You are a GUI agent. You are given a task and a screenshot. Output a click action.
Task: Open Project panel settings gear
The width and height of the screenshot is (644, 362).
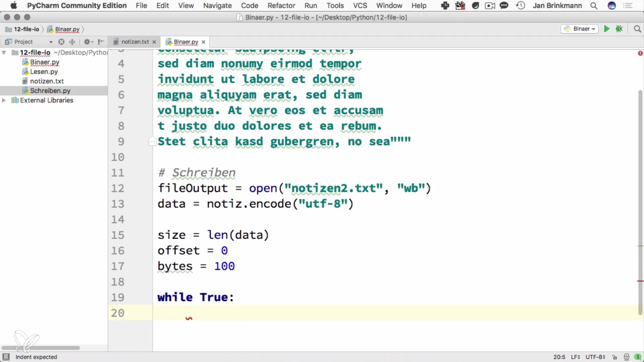coord(87,42)
